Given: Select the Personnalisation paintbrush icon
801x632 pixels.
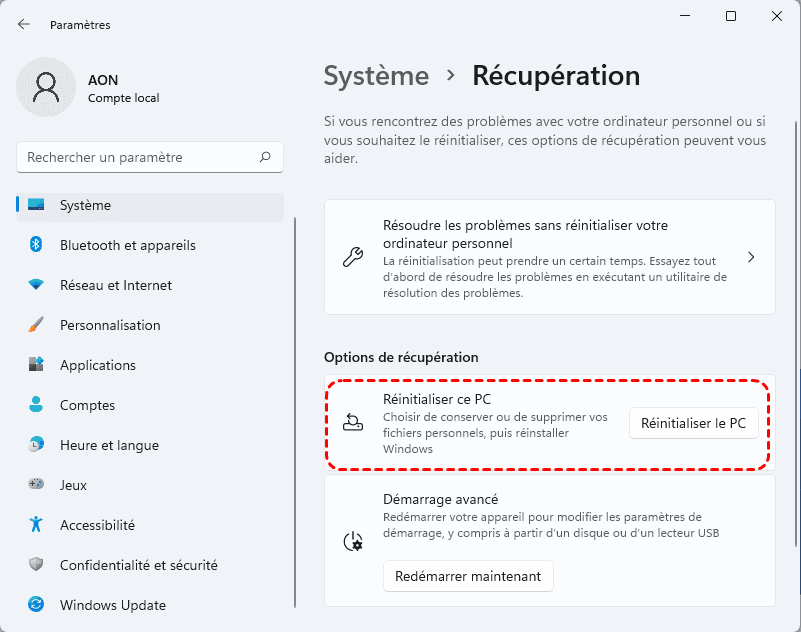Looking at the screenshot, I should tap(36, 325).
